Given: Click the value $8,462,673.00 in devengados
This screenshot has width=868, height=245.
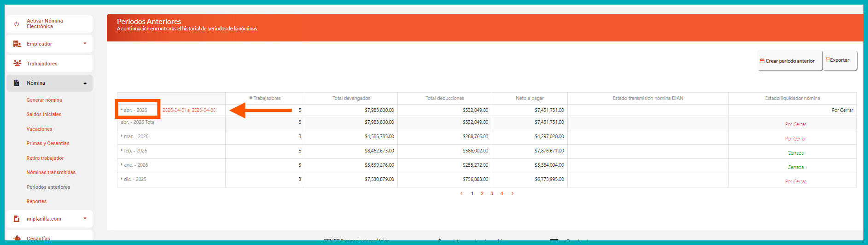Looking at the screenshot, I should click(379, 151).
